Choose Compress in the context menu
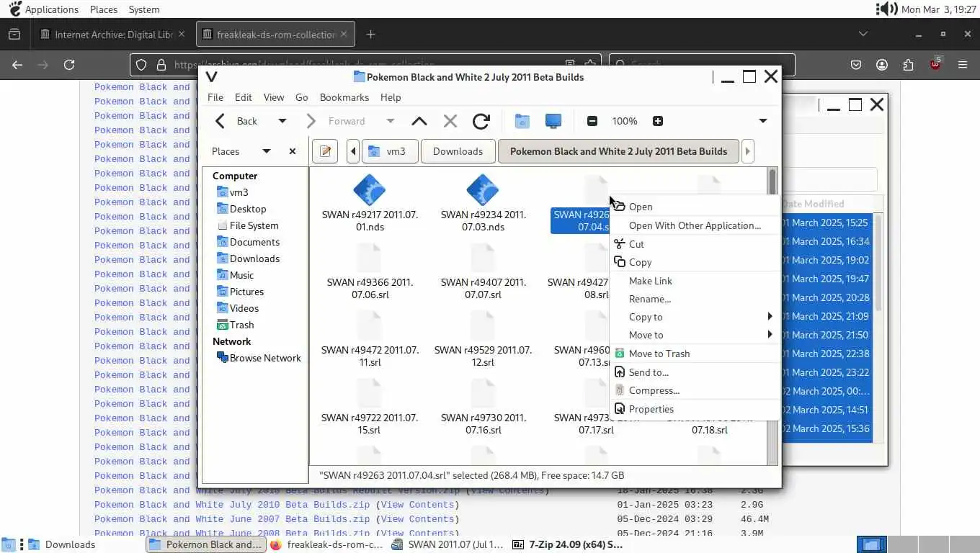Image resolution: width=980 pixels, height=553 pixels. (694, 390)
